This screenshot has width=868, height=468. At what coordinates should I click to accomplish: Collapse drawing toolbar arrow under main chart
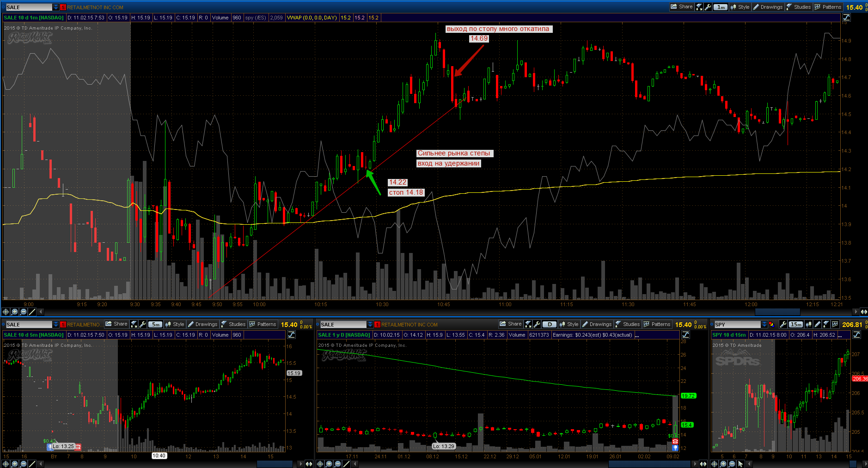click(x=41, y=312)
